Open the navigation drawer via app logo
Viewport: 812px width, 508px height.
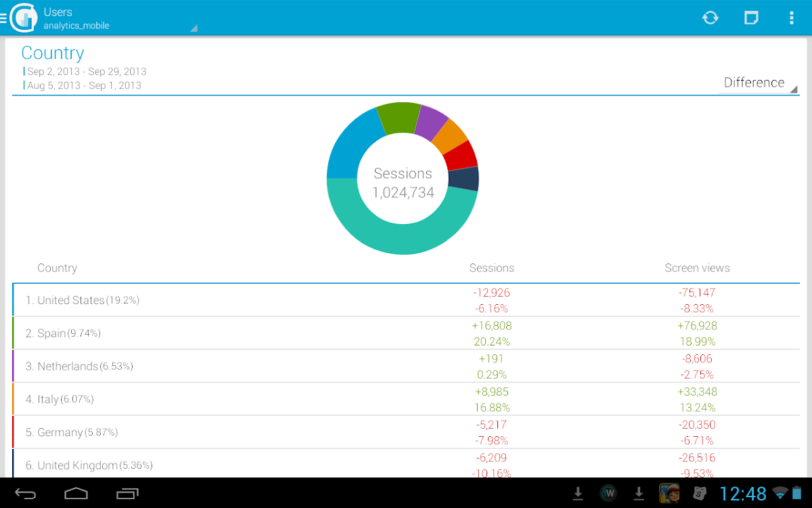(22, 18)
